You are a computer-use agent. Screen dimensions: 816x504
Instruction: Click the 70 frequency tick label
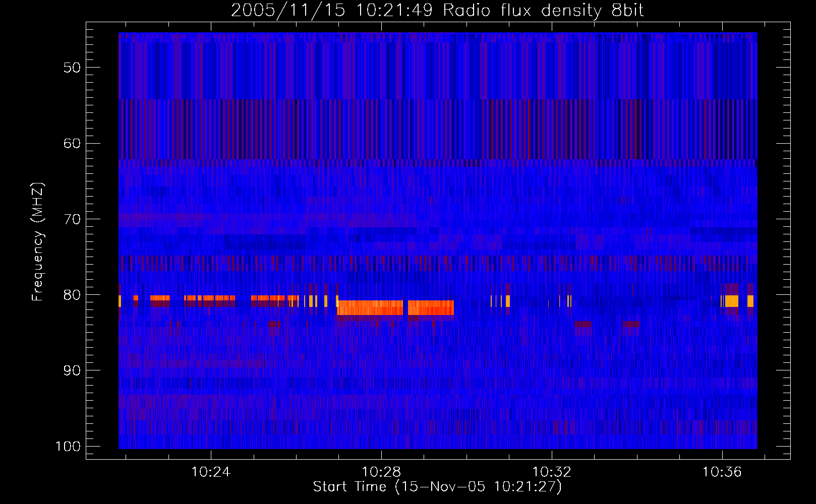pyautogui.click(x=72, y=219)
